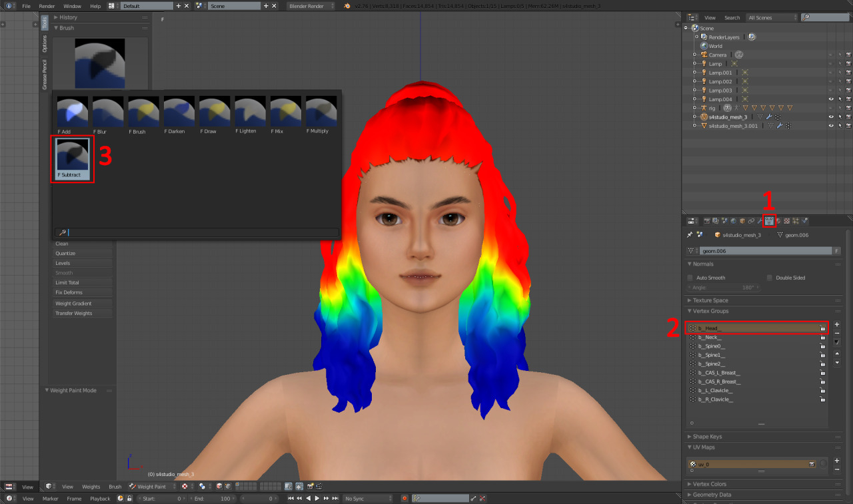Open the World properties tab icon
The image size is (853, 504).
(x=733, y=220)
